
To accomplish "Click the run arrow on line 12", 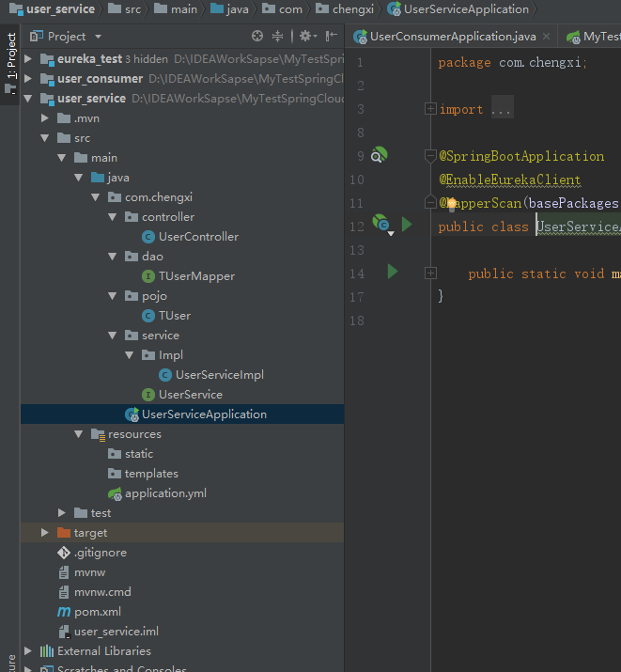I will [407, 224].
